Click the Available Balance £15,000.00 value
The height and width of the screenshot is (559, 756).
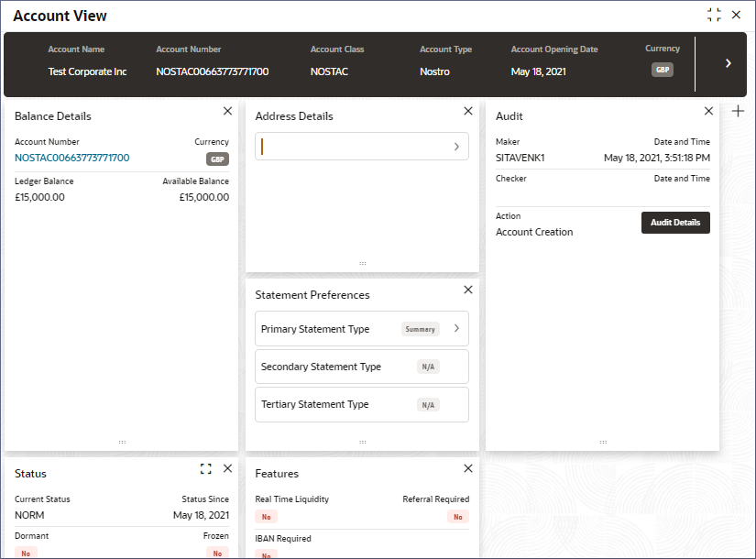point(204,197)
